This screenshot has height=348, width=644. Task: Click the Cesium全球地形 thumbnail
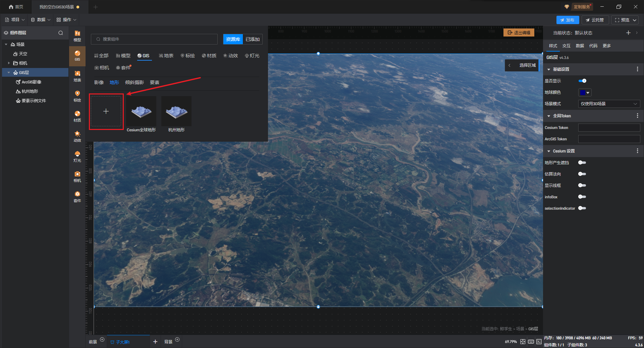tap(141, 111)
